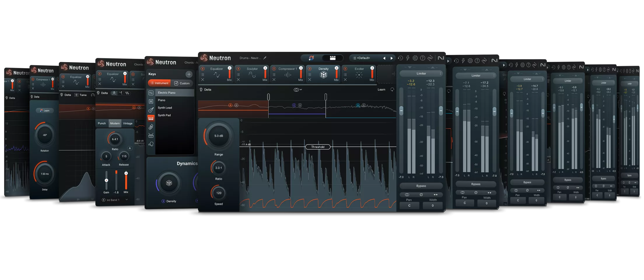Remove the Equalizer module in front window
Image resolution: width=644 pixels, height=280 pixels.
[x=203, y=80]
